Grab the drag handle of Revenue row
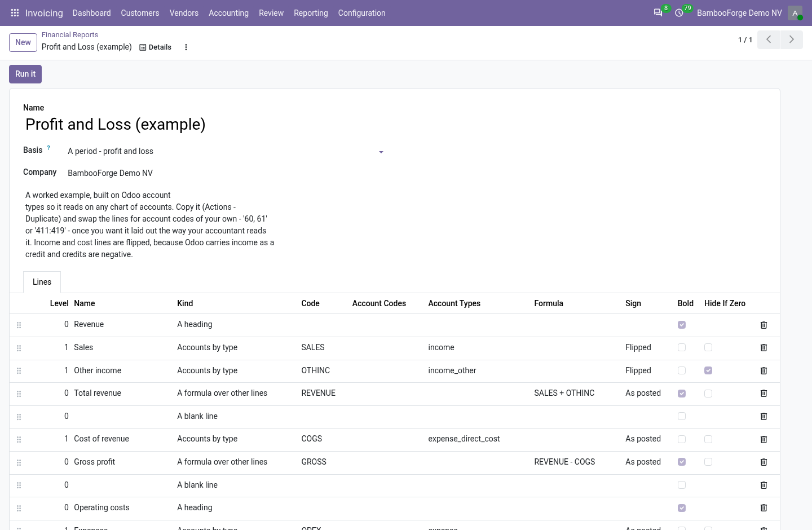The width and height of the screenshot is (812, 530). [19, 325]
